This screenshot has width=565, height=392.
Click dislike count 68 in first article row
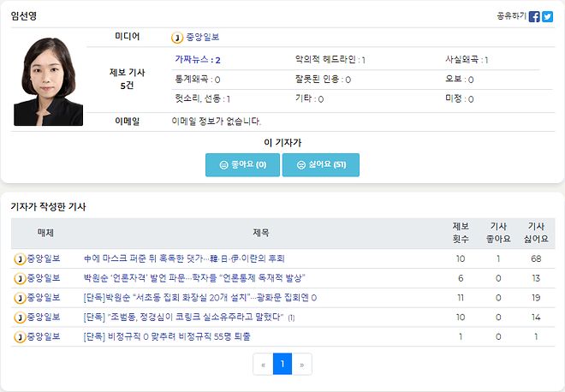(536, 258)
